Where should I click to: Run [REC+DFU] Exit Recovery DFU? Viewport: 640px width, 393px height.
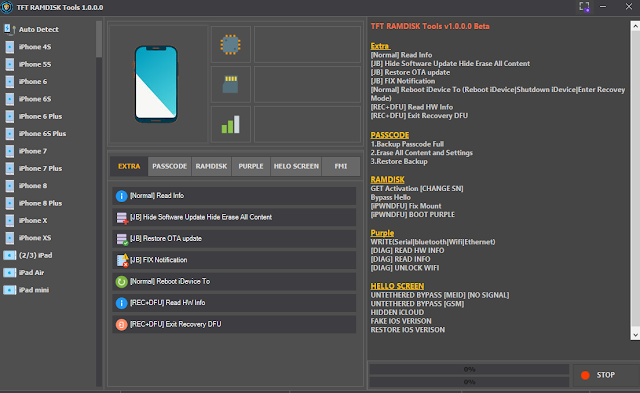pyautogui.click(x=234, y=324)
